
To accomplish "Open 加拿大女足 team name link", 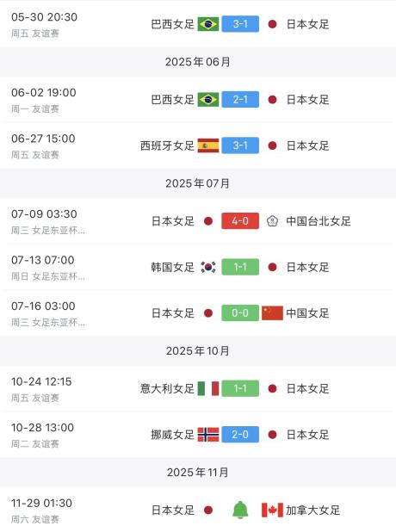I will [312, 510].
